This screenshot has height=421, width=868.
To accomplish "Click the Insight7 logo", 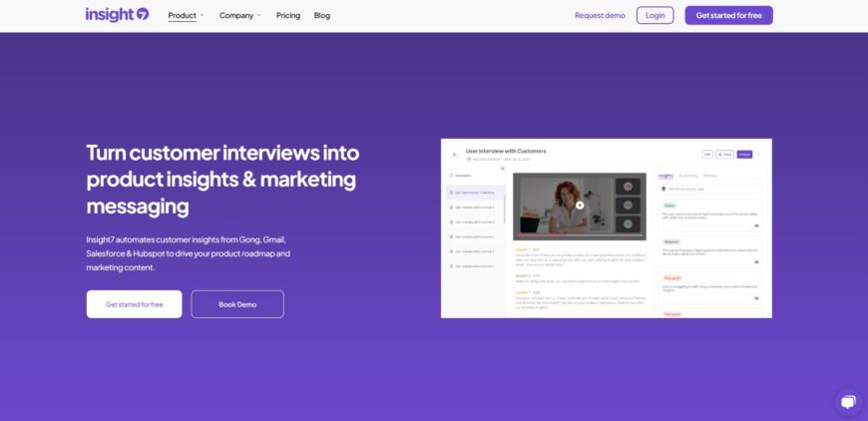I will tap(117, 15).
